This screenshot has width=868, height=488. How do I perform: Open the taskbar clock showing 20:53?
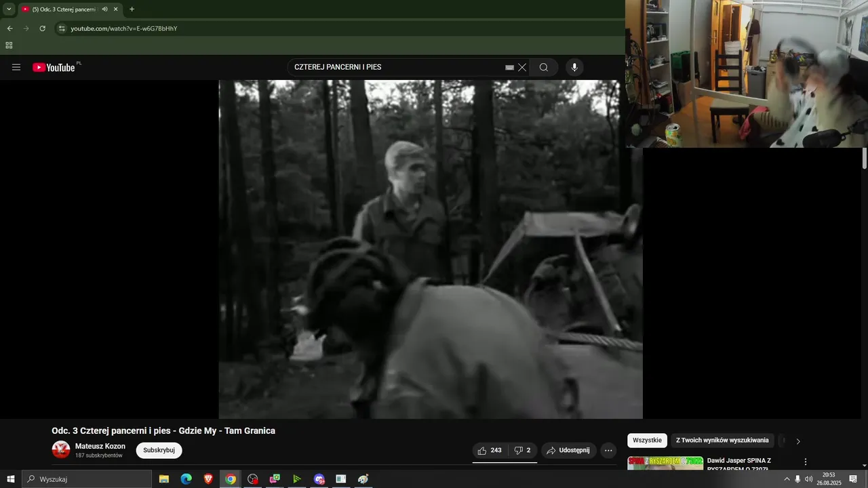[x=829, y=479]
